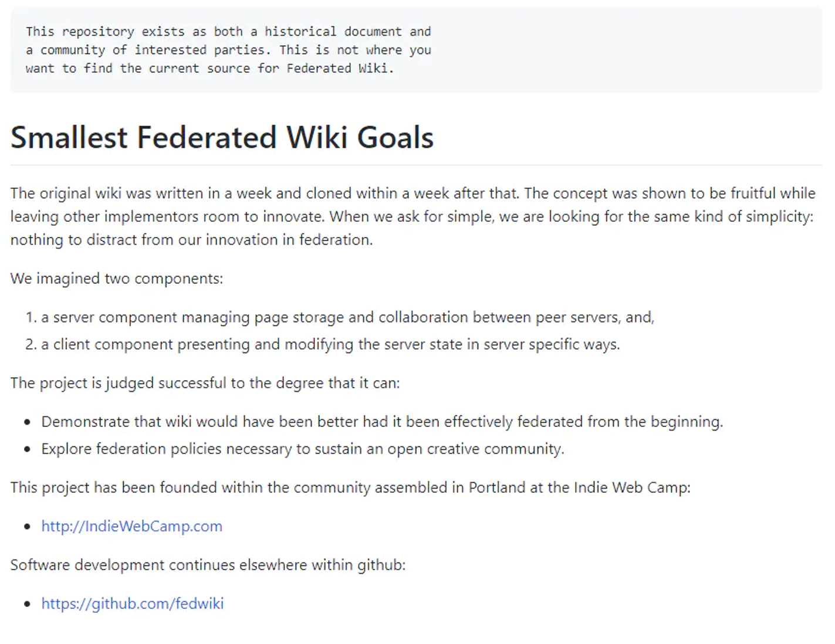Open the github.com/fedwiki link
This screenshot has width=835, height=644.
[132, 604]
